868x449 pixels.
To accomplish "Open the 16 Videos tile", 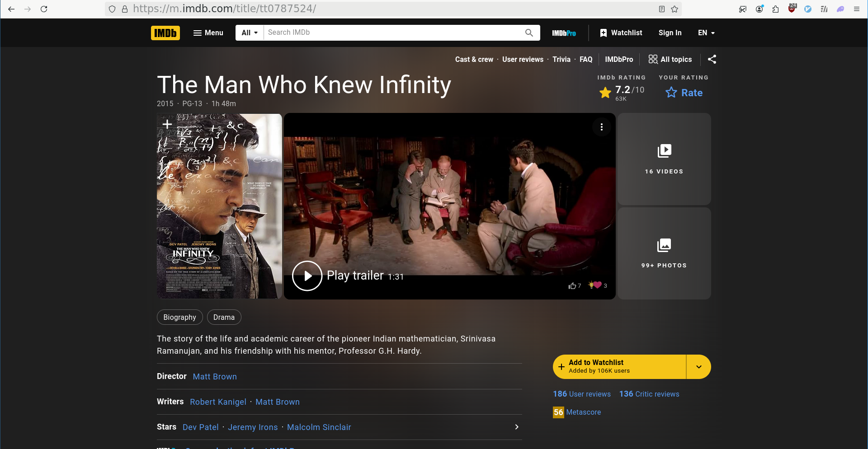I will (x=664, y=159).
